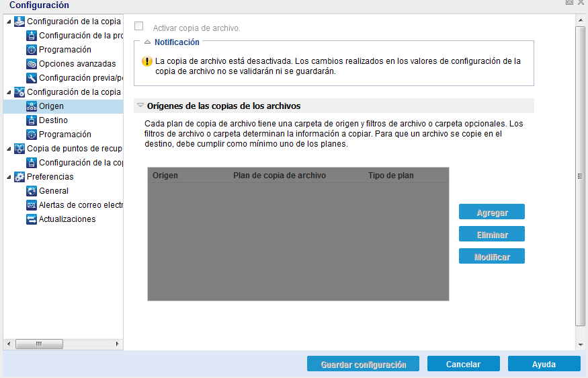This screenshot has height=378, width=588.
Task: Open Alertas de correo electrónico
Action: click(81, 205)
